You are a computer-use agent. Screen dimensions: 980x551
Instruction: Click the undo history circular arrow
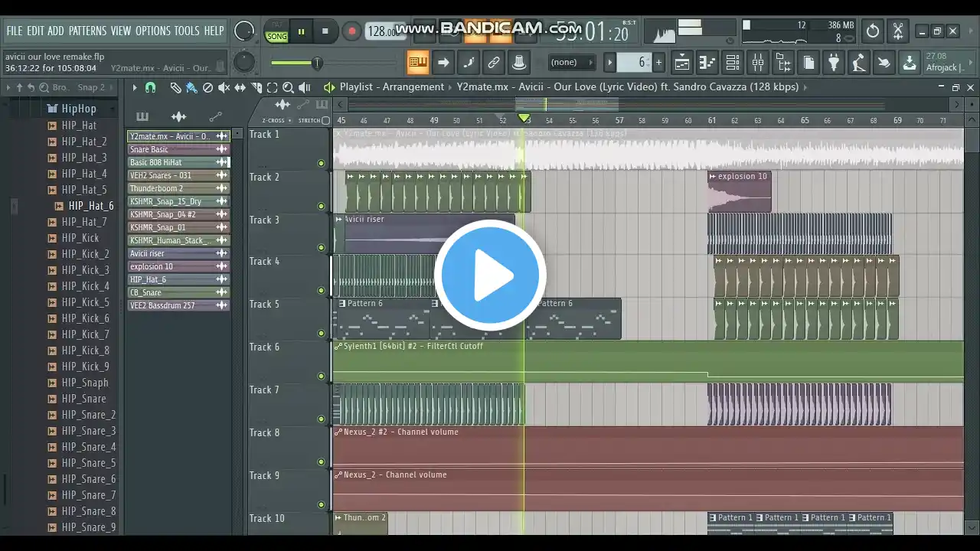pos(873,31)
